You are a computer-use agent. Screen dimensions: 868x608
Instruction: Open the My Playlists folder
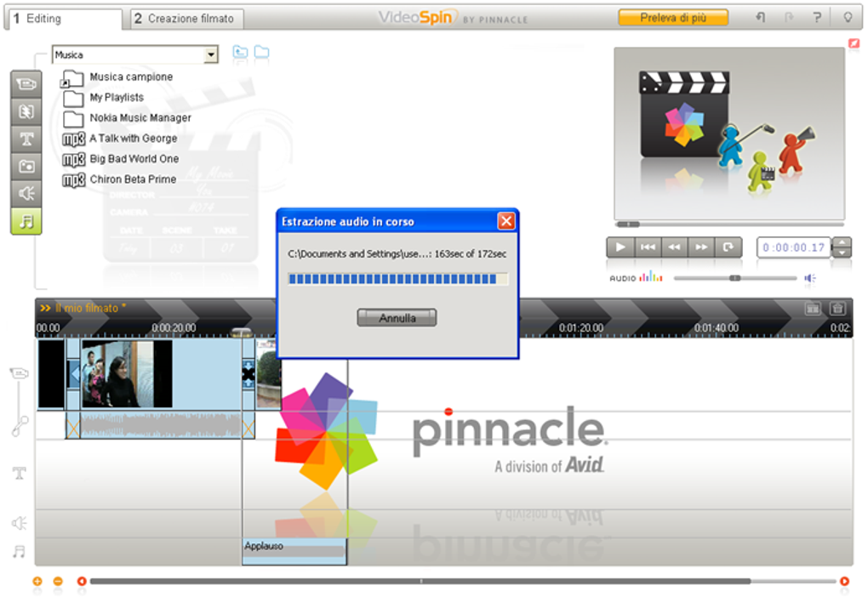tap(103, 98)
